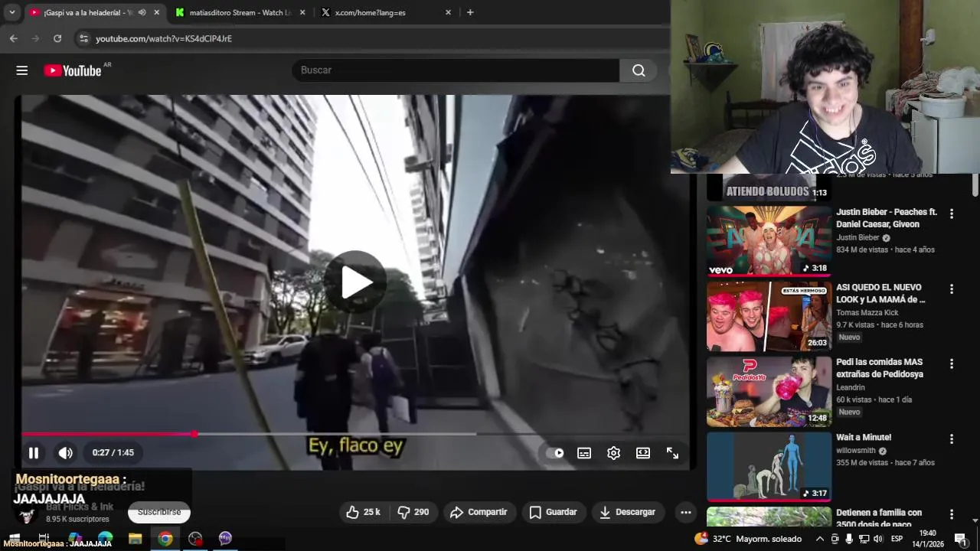Open the volume tray icon

pos(878,539)
